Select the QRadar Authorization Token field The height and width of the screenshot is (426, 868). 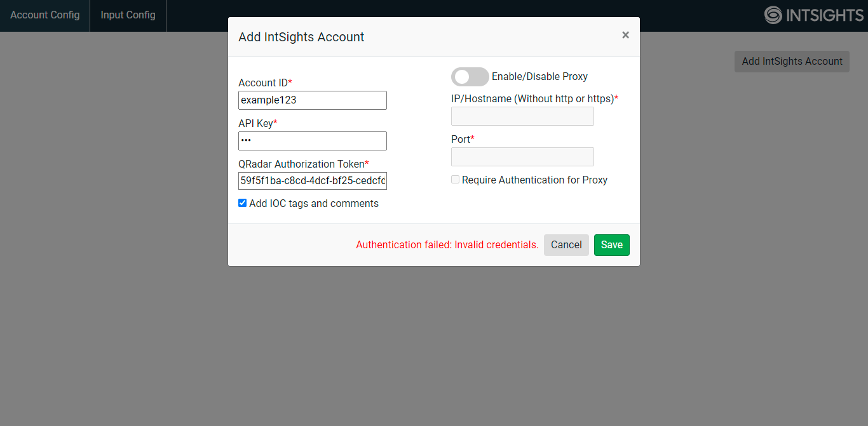(313, 181)
